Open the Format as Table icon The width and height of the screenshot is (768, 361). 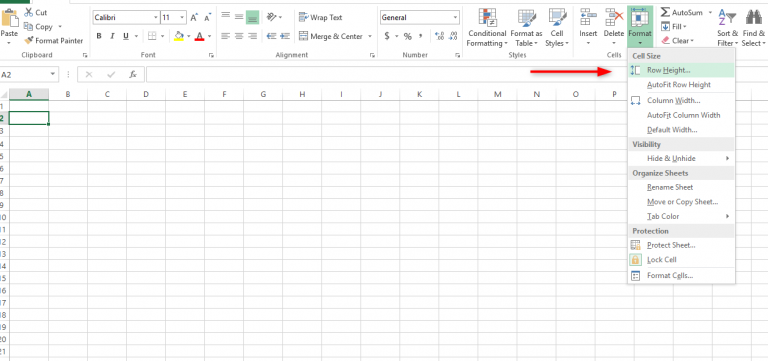527,18
